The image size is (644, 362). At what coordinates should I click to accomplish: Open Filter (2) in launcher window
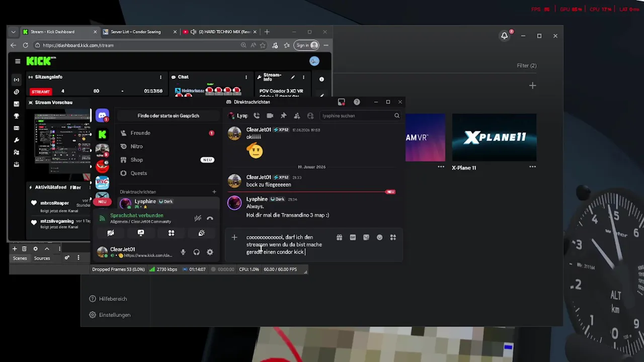526,65
